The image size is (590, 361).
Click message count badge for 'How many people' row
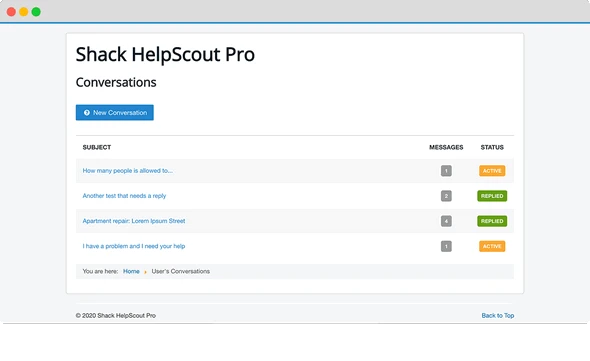pos(446,171)
